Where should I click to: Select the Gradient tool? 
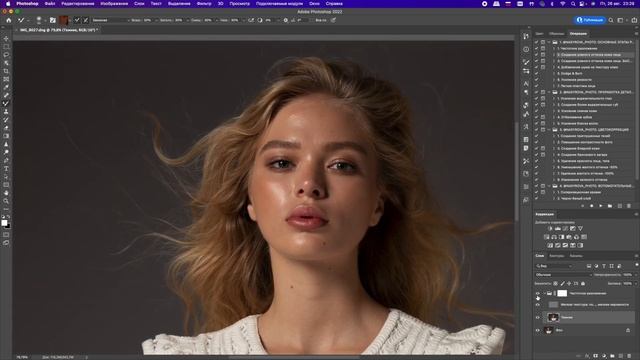point(6,136)
